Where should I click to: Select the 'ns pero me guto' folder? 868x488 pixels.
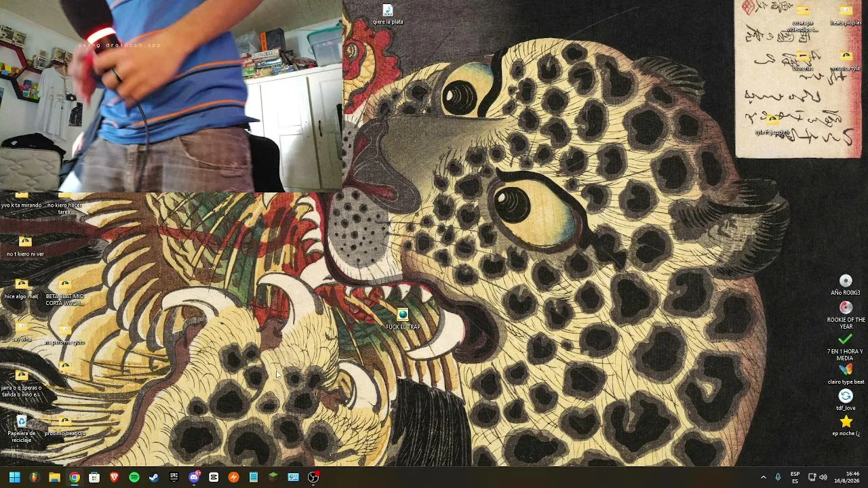click(64, 335)
